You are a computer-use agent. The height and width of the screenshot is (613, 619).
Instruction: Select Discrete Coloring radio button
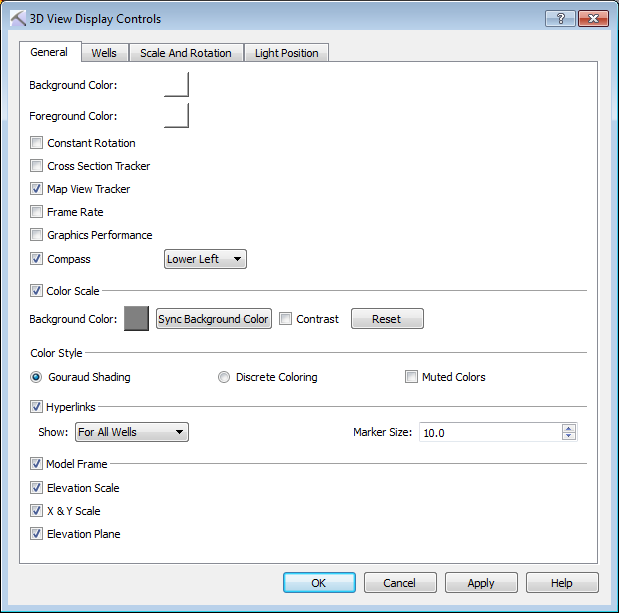tap(225, 377)
